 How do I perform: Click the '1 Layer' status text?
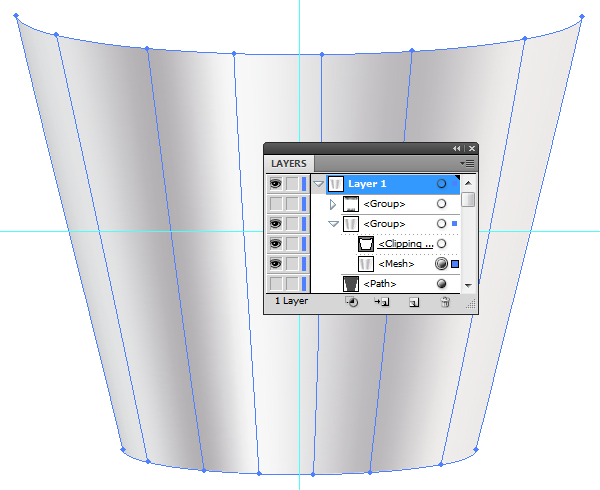pos(292,301)
